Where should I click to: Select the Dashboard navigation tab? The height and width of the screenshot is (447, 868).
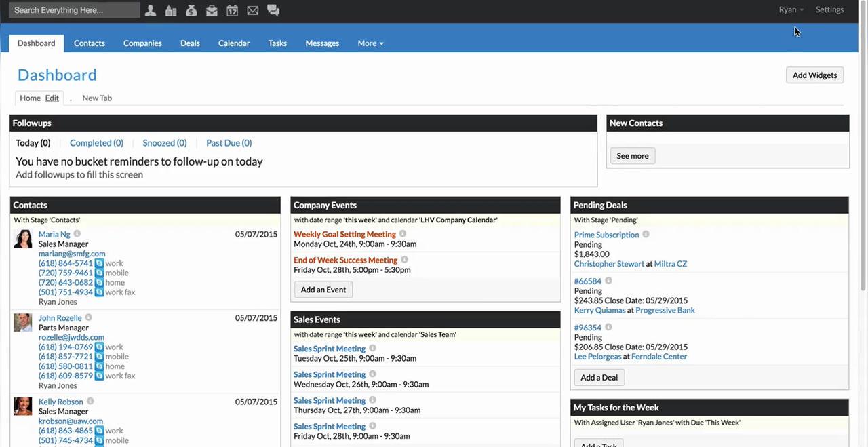37,43
